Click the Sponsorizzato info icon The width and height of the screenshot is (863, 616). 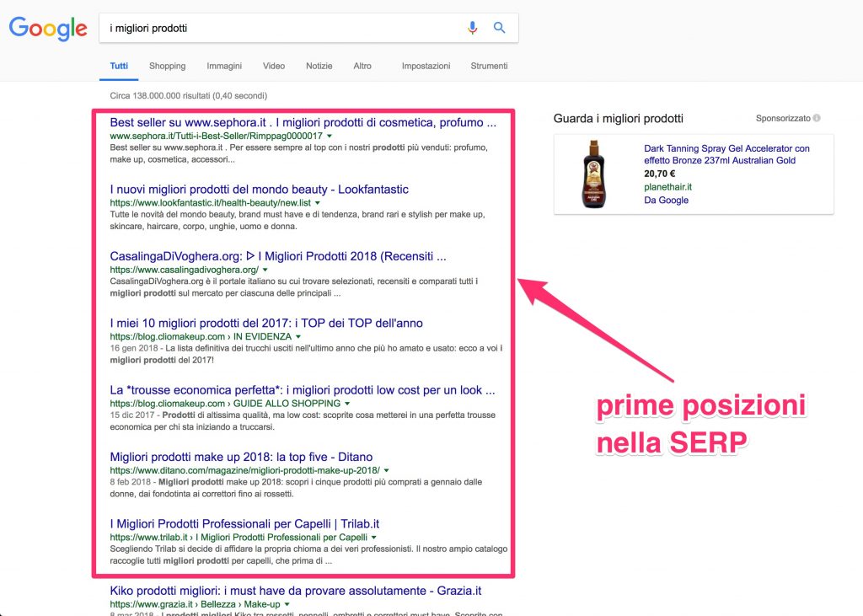(x=817, y=118)
